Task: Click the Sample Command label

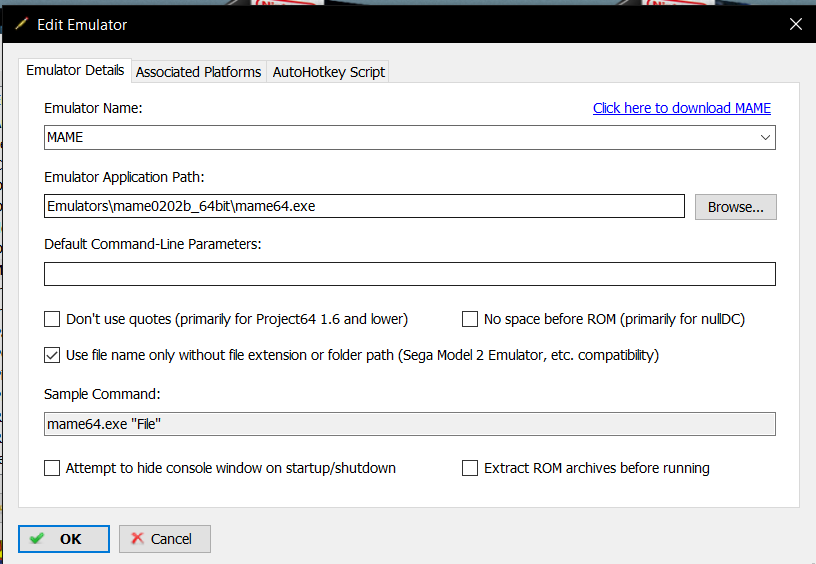Action: (102, 394)
